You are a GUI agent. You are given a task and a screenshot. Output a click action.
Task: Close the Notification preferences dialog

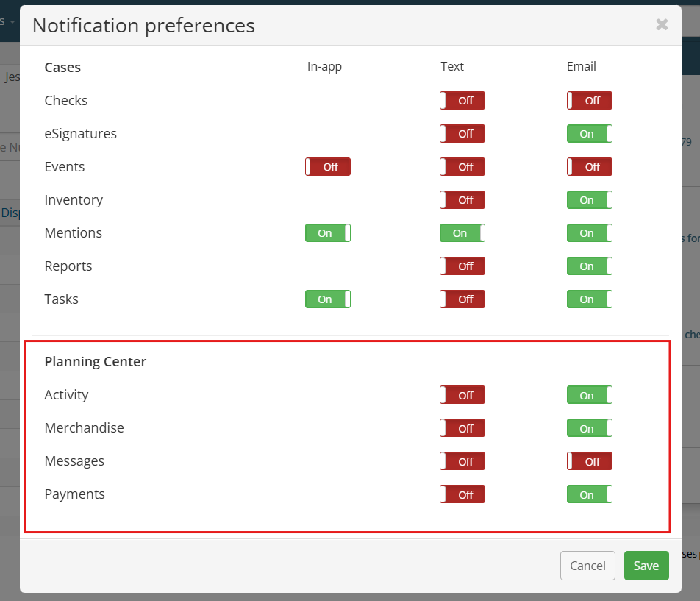[662, 24]
